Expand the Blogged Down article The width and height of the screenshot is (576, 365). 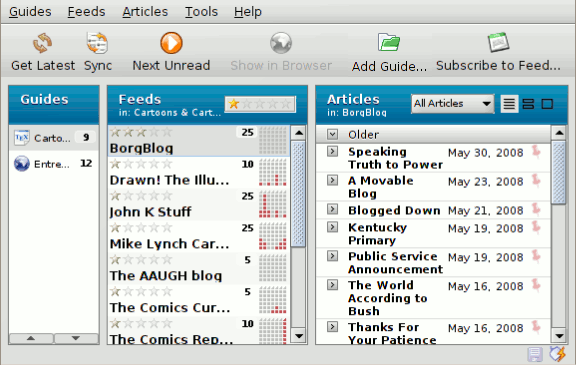pyautogui.click(x=332, y=209)
